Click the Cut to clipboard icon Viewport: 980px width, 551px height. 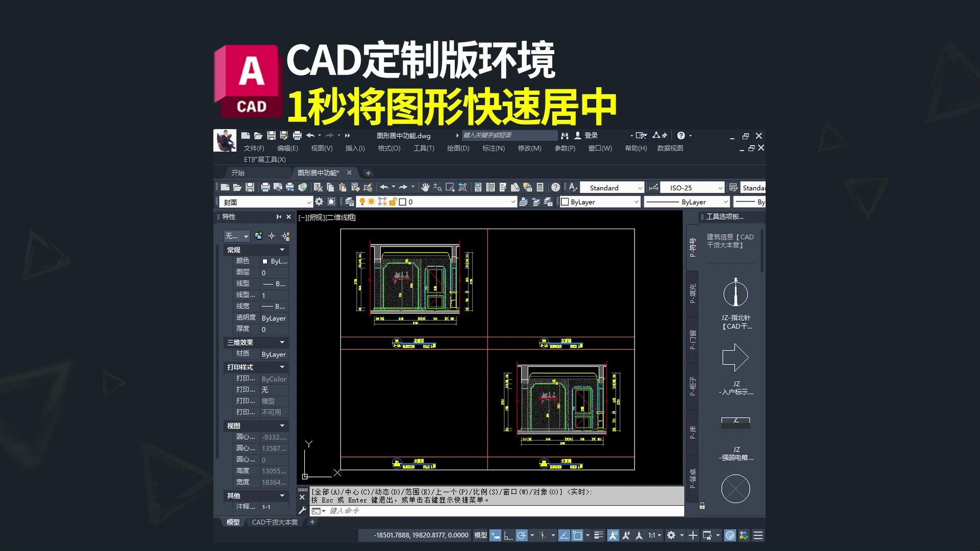click(x=318, y=187)
